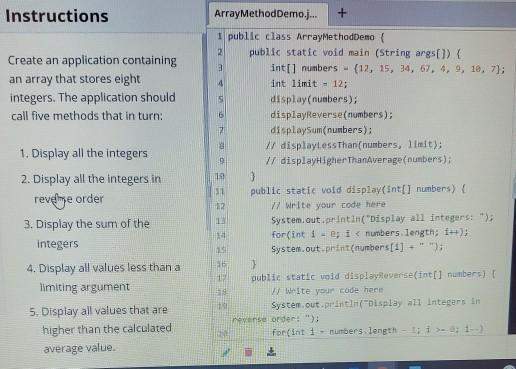This screenshot has width=516, height=369.
Task: Click 'public static void display(int[] numbers)' line
Action: [x=358, y=190]
